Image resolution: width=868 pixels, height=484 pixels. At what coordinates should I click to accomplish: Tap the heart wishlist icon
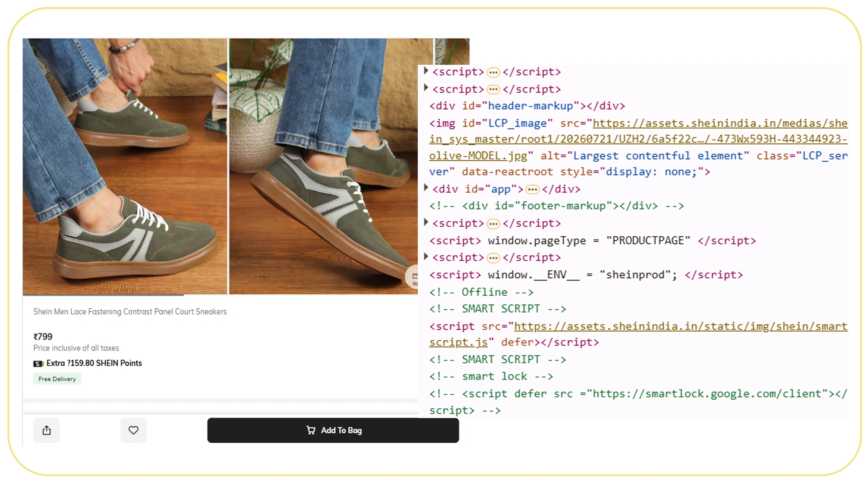click(x=134, y=430)
